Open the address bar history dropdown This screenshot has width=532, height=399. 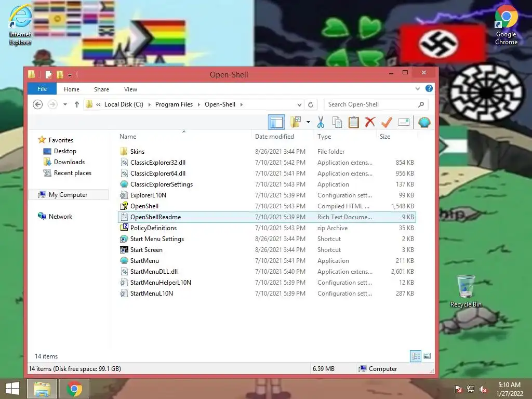coord(299,104)
